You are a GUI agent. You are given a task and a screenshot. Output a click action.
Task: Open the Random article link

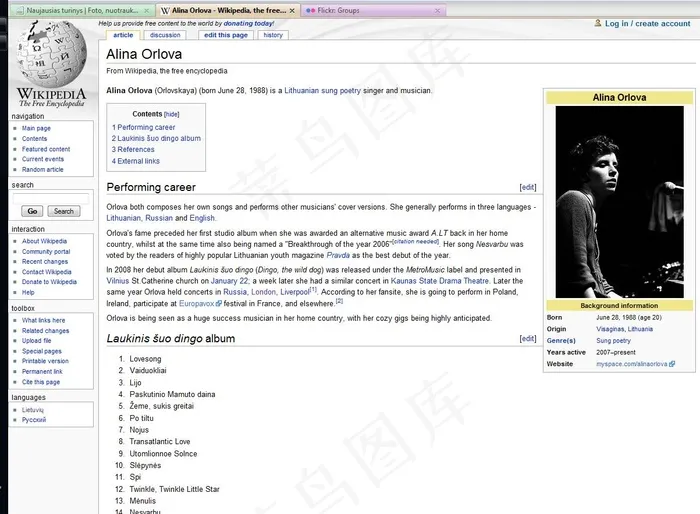click(43, 170)
